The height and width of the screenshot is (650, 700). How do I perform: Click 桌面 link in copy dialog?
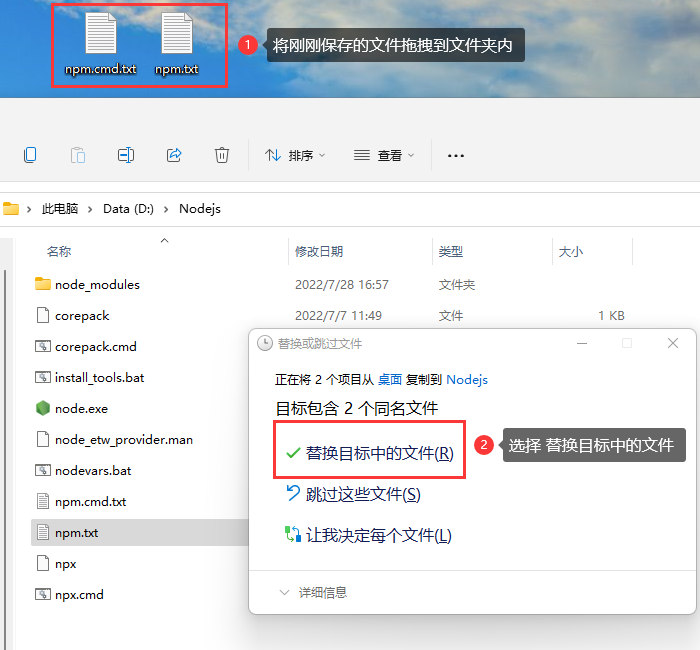tap(390, 379)
